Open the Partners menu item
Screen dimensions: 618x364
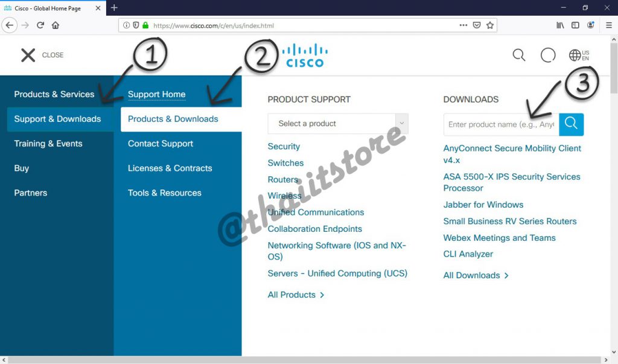tap(31, 193)
